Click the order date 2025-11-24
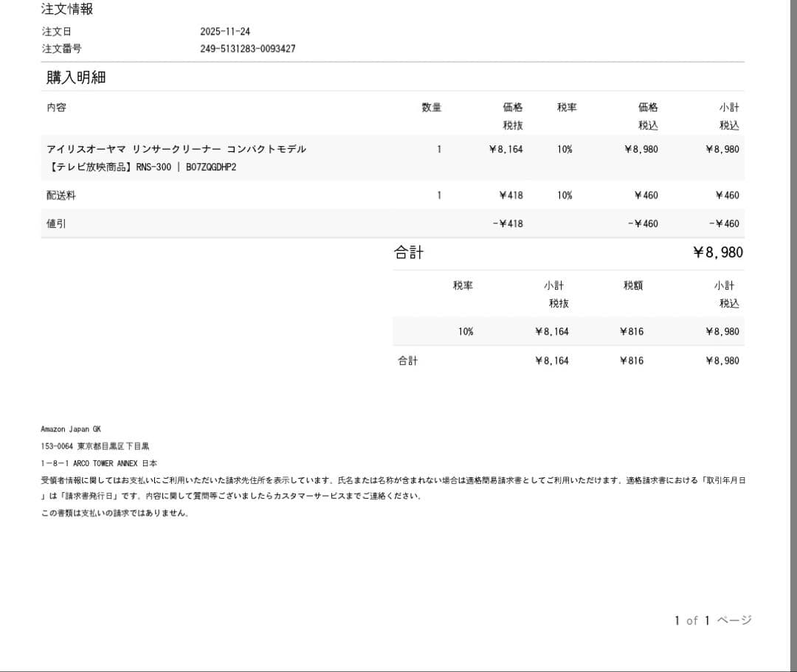Image resolution: width=797 pixels, height=672 pixels. point(225,32)
